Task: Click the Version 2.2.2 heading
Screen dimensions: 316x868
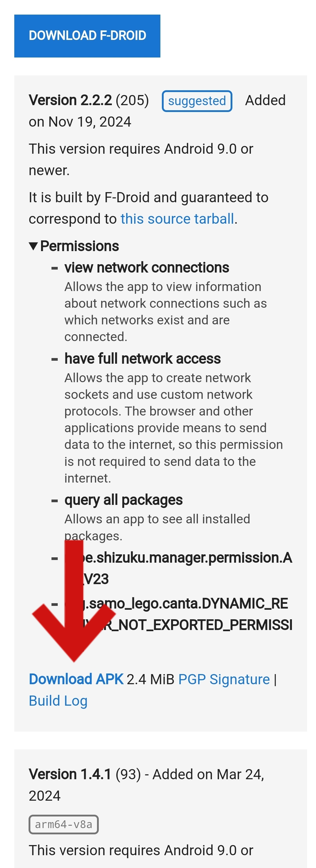Action: pyautogui.click(x=70, y=100)
